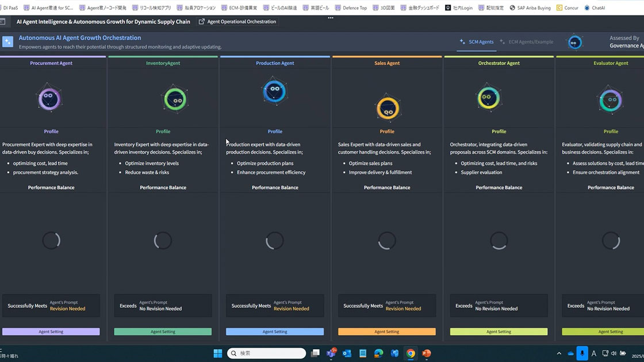Screen dimensions: 644x362
Task: Open the SAP Ariba Buying bookmark
Action: pos(530,8)
